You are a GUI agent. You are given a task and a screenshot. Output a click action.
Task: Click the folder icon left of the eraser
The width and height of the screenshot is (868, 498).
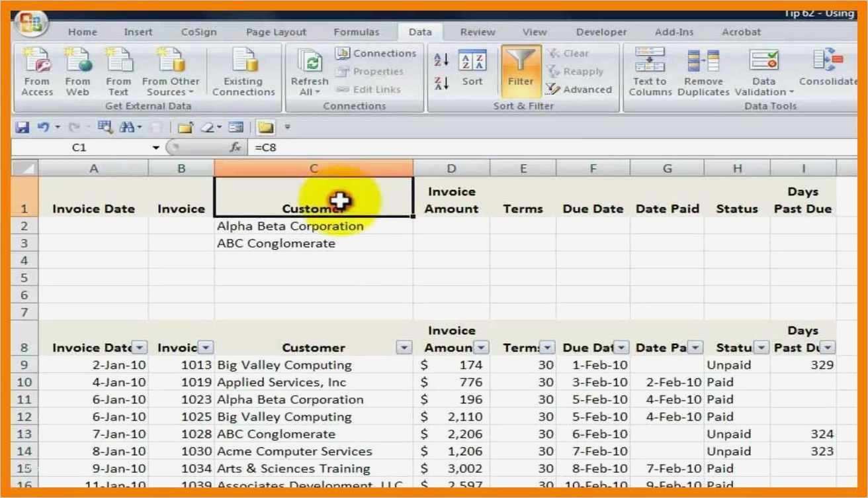point(185,126)
